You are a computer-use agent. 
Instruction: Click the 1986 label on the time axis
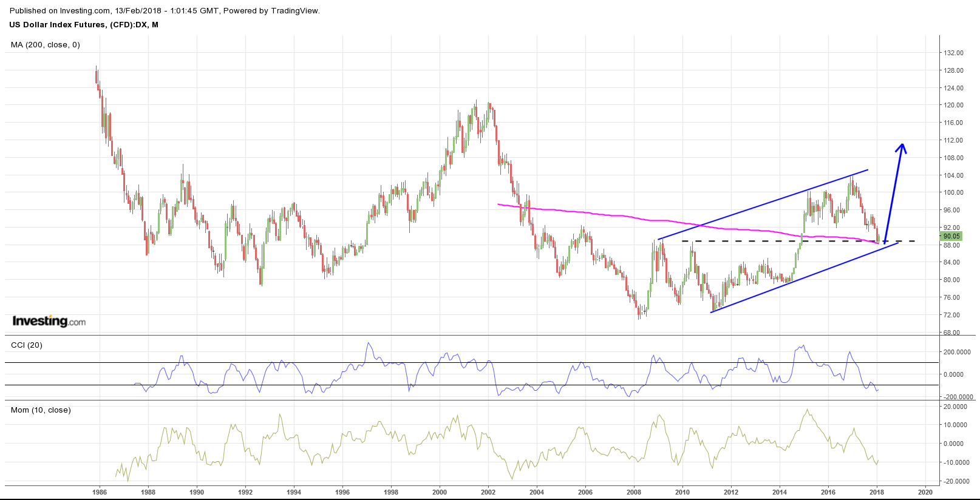pyautogui.click(x=100, y=492)
